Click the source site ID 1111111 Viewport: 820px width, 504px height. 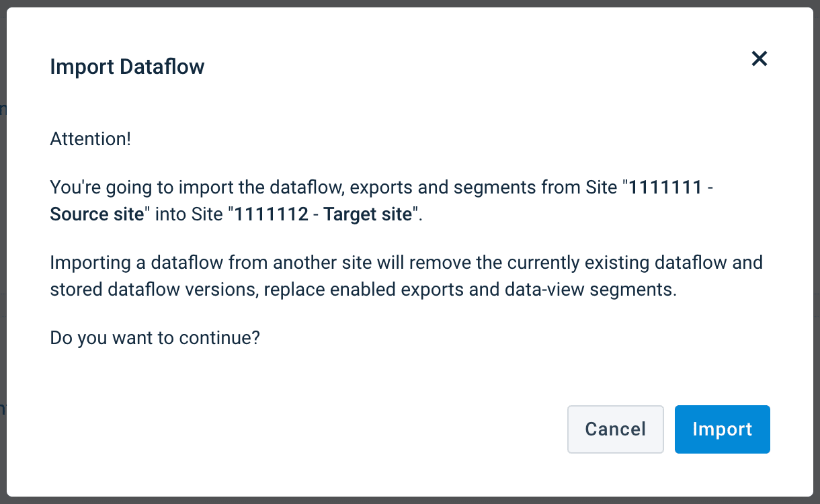pyautogui.click(x=665, y=187)
